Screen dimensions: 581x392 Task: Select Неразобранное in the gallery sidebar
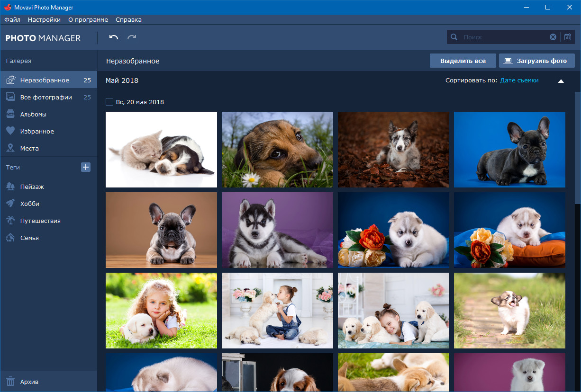tap(48, 80)
